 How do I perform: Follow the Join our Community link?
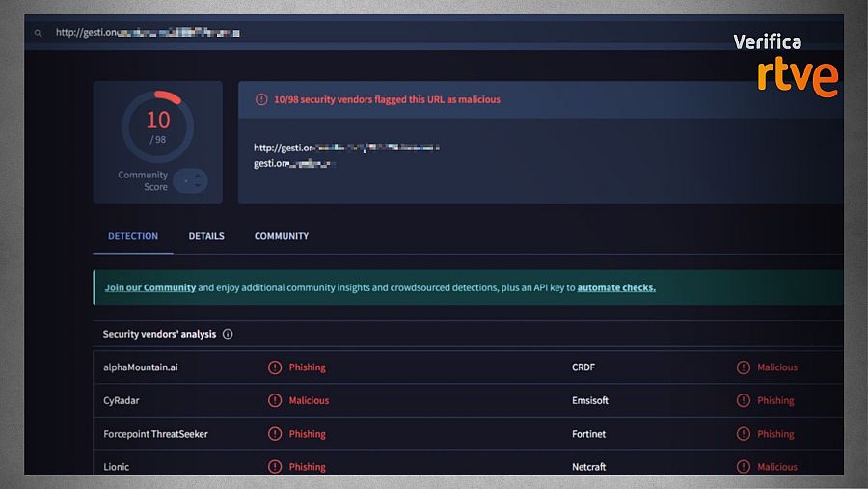pos(150,287)
